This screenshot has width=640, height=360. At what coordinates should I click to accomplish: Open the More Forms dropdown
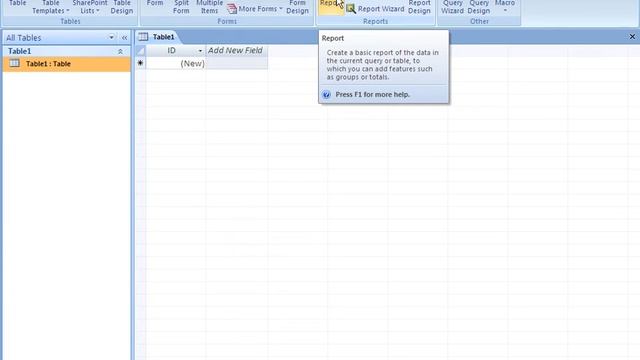(x=255, y=9)
